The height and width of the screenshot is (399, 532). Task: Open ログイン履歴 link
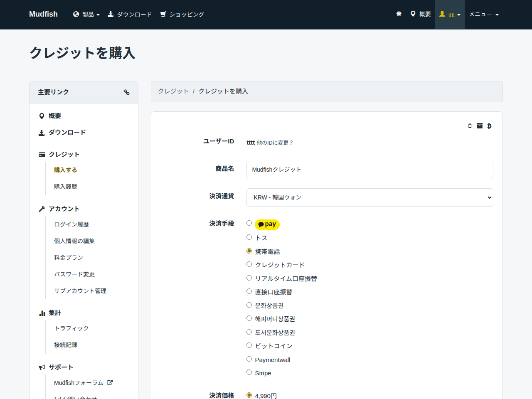pyautogui.click(x=71, y=224)
